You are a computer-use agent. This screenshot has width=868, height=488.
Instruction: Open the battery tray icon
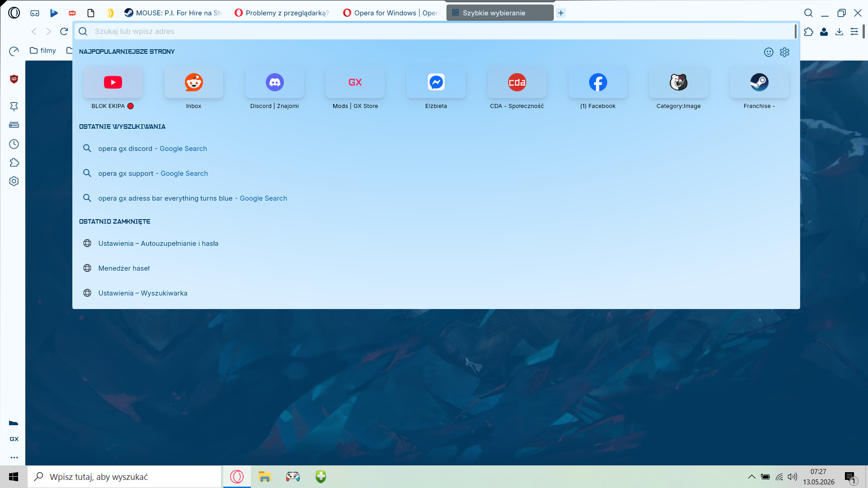click(x=765, y=477)
